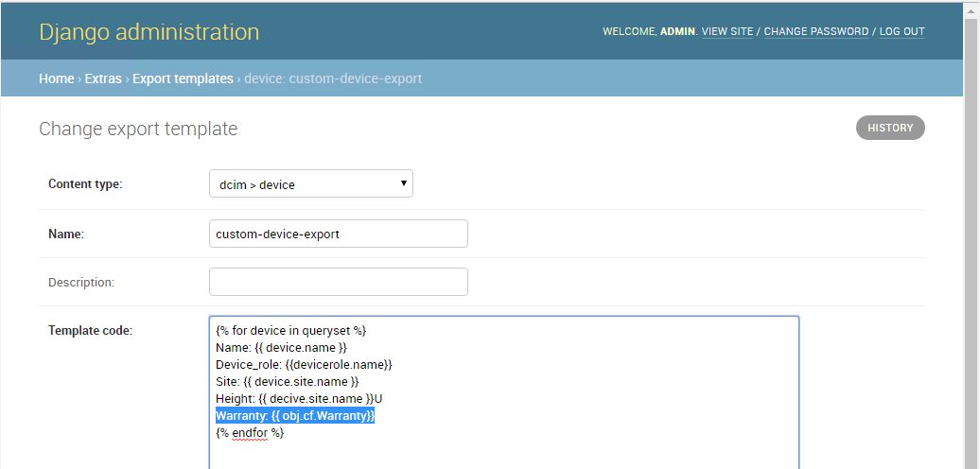Screen dimensions: 980x469
Task: Click the 'Name: {{ device.name }}' line
Action: (x=281, y=347)
